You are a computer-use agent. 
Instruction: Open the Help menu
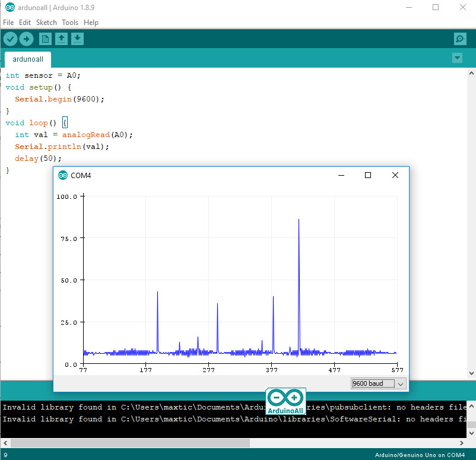91,23
